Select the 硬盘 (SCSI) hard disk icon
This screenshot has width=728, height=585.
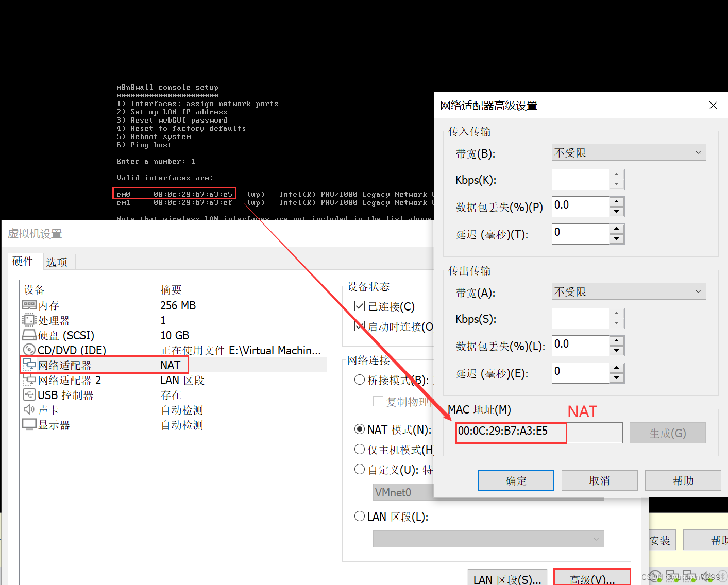(x=29, y=335)
